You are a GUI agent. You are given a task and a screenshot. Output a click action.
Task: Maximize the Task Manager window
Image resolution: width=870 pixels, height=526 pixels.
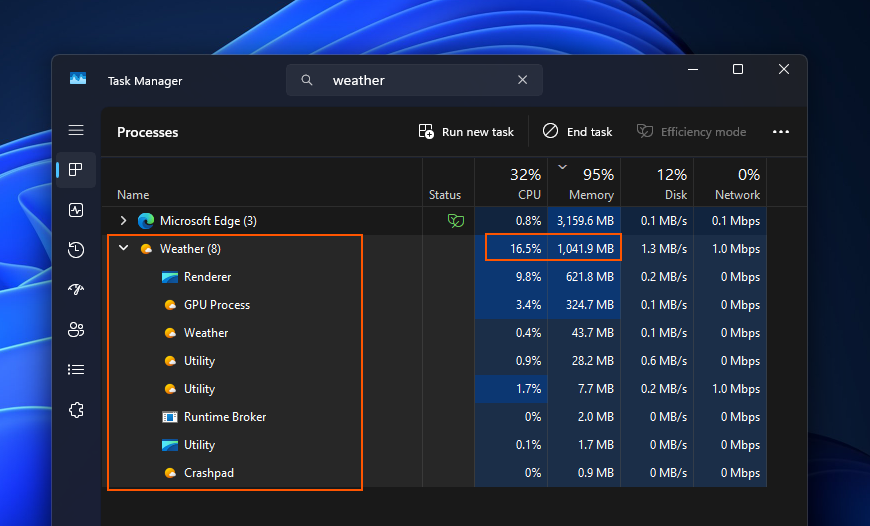(738, 69)
